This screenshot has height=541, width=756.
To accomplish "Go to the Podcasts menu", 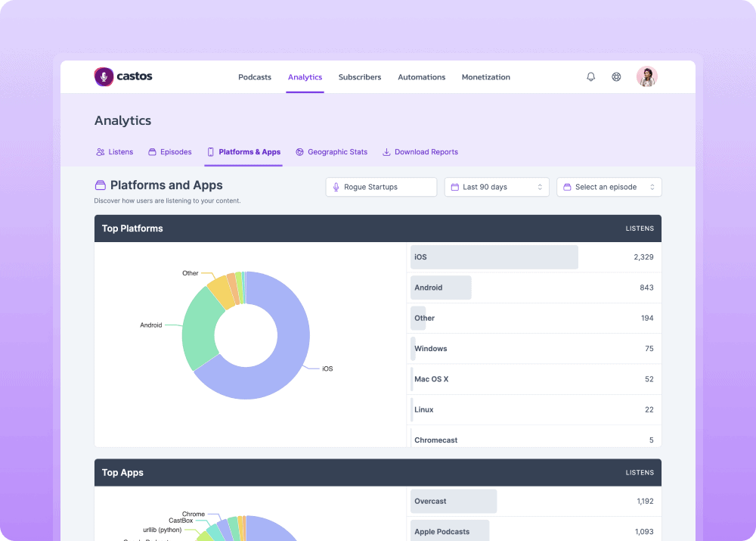I will (255, 77).
